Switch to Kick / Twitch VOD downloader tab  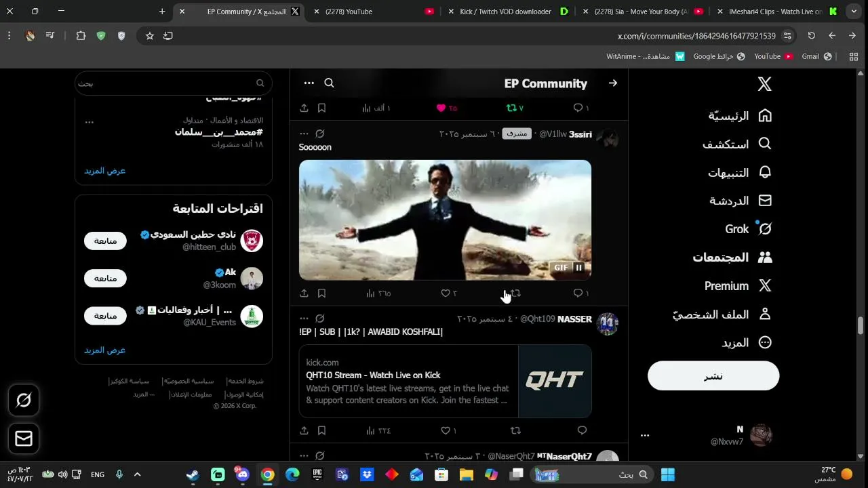pos(509,12)
